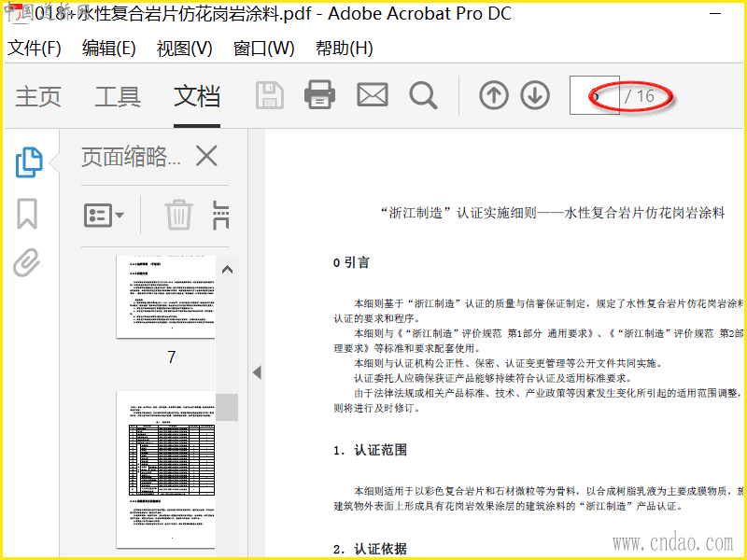The height and width of the screenshot is (560, 747).
Task: Select the 文档 tab
Action: tap(197, 97)
